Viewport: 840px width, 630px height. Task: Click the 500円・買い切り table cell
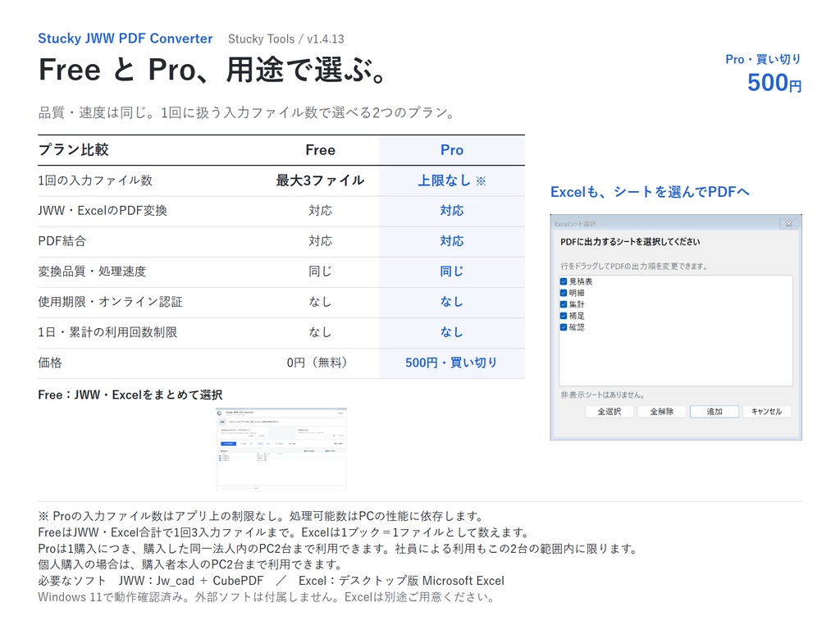(452, 363)
